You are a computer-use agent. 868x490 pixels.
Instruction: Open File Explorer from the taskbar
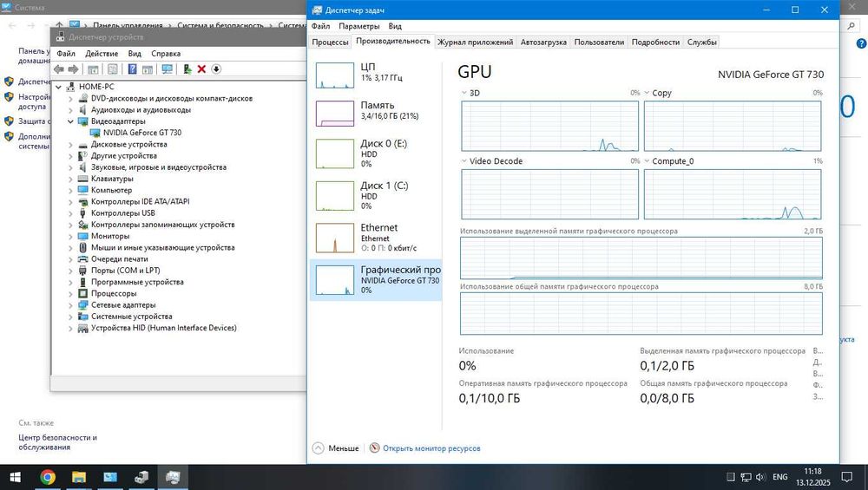79,477
